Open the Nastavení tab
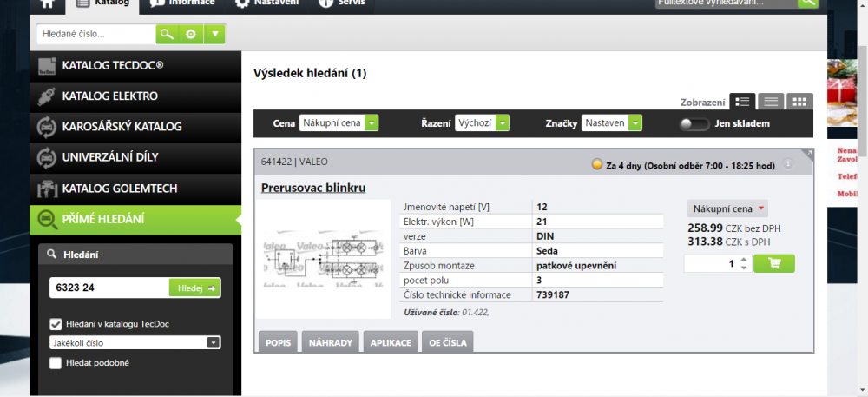This screenshot has width=868, height=397. pyautogui.click(x=266, y=4)
